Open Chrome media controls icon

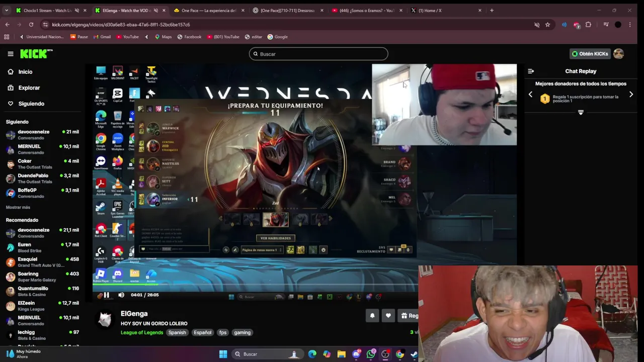[x=606, y=25]
